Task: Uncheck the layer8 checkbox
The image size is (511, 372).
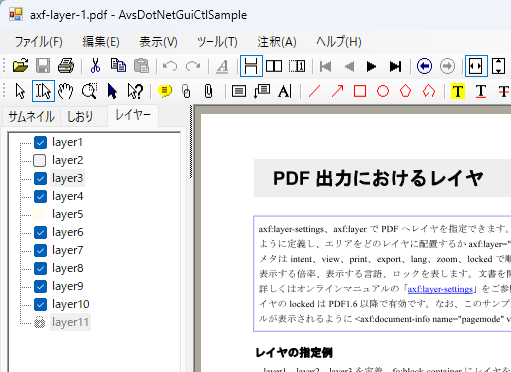Action: pos(40,268)
